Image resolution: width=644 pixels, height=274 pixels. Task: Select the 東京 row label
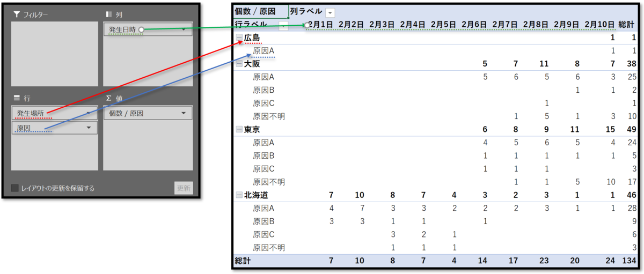coord(252,129)
